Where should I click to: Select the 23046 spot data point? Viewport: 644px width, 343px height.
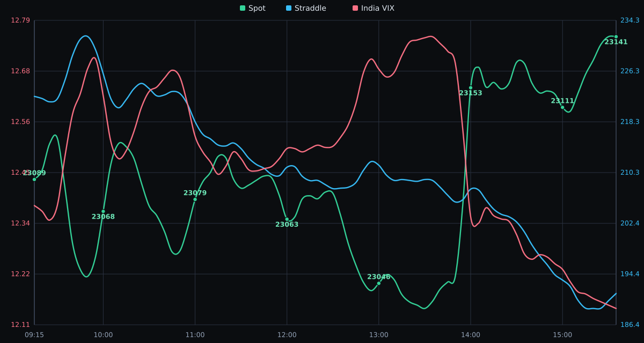pyautogui.click(x=378, y=283)
